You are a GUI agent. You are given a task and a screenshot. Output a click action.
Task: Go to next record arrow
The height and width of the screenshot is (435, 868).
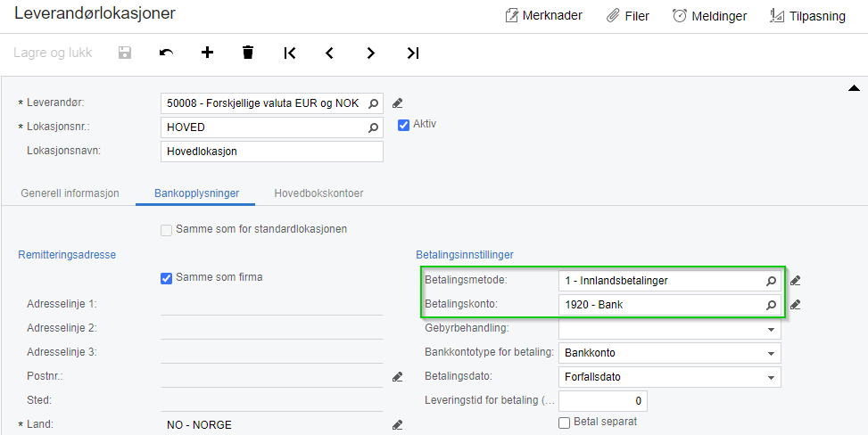(371, 53)
